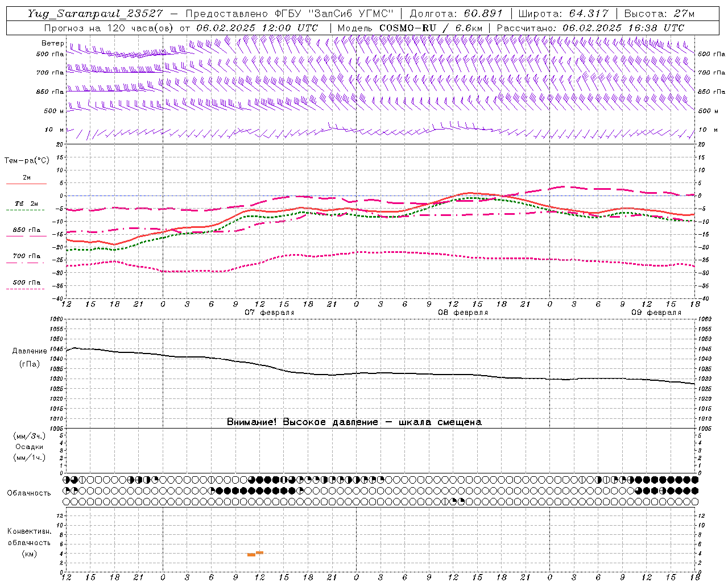Click the Рассчитано: 06.02.2025 16:38 UTC text
The image size is (728, 582).
point(590,27)
